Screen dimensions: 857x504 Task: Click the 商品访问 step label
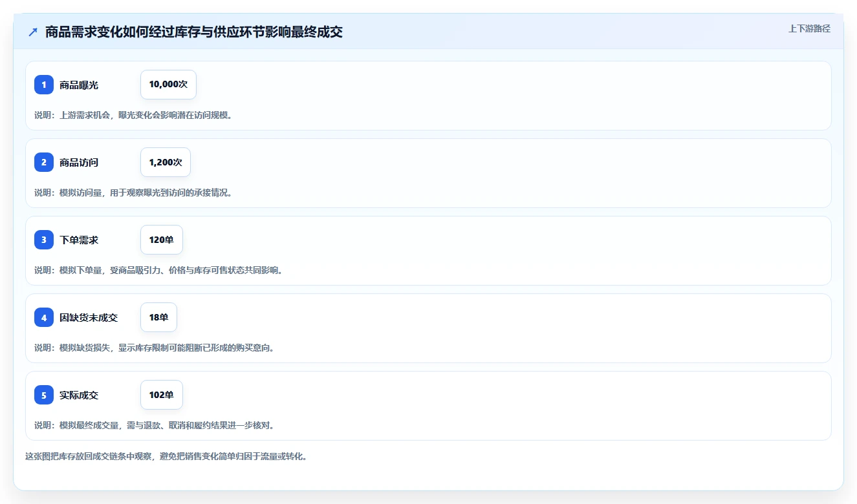[x=79, y=162]
